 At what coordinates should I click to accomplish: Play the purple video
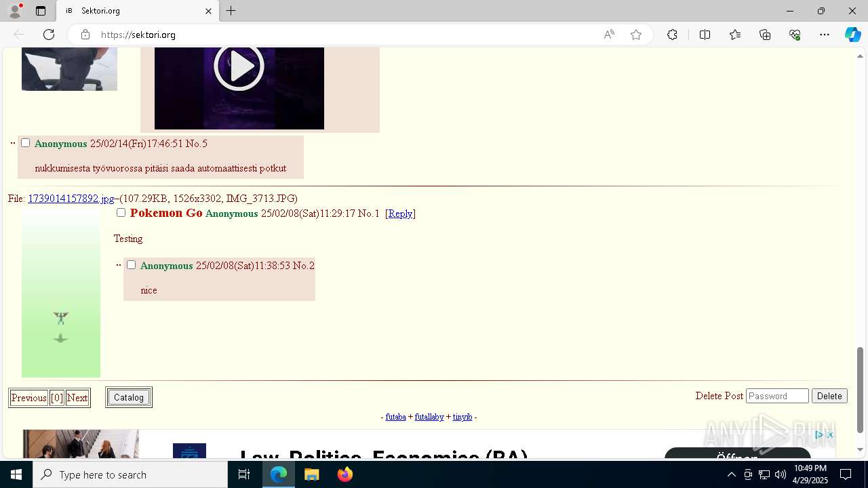coord(239,66)
